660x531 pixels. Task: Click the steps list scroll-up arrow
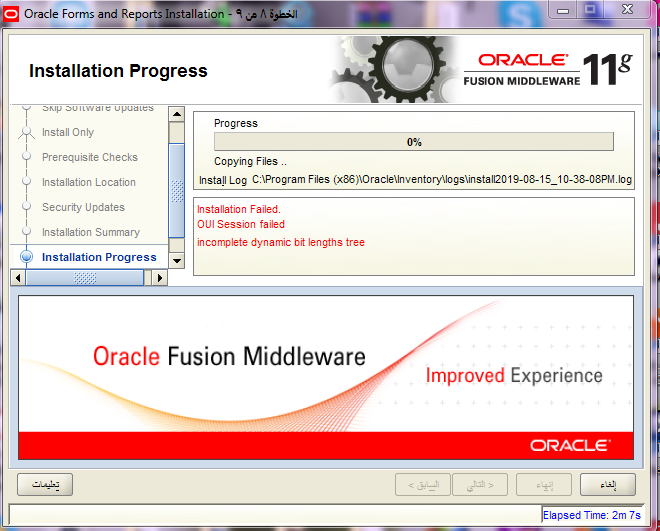click(x=176, y=114)
